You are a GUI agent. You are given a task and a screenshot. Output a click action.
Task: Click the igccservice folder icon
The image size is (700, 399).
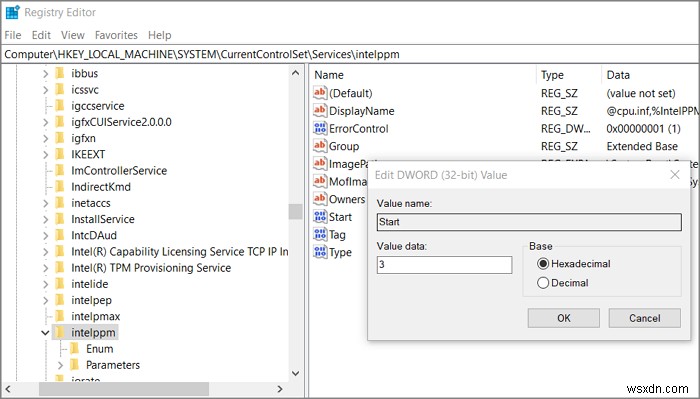[x=60, y=106]
